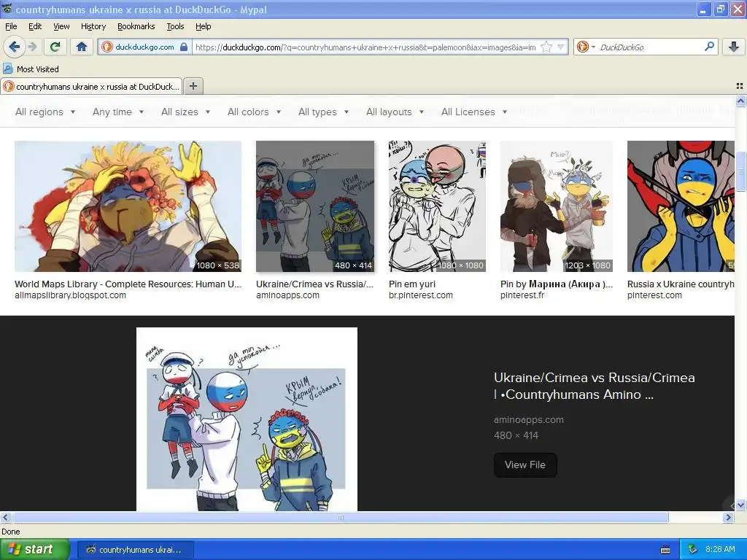Open the Bookmarks menu
This screenshot has width=747, height=560.
tap(136, 26)
